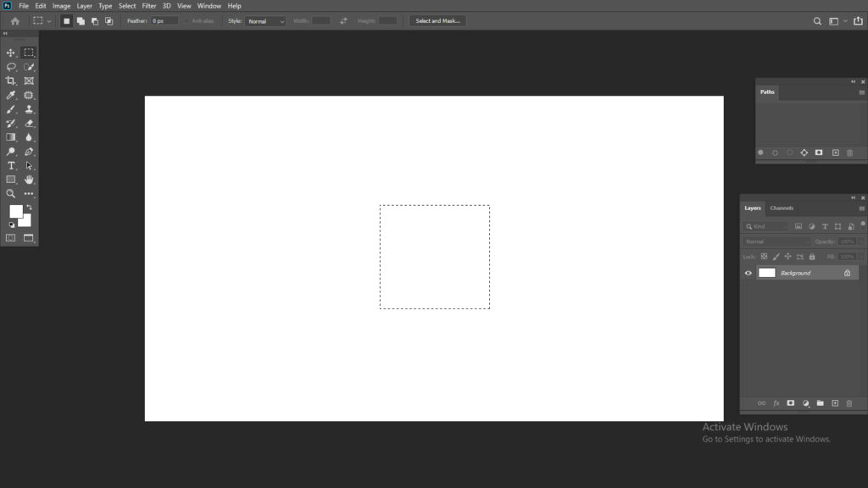The image size is (868, 488).
Task: Toggle lock transparent pixels
Action: click(x=764, y=257)
